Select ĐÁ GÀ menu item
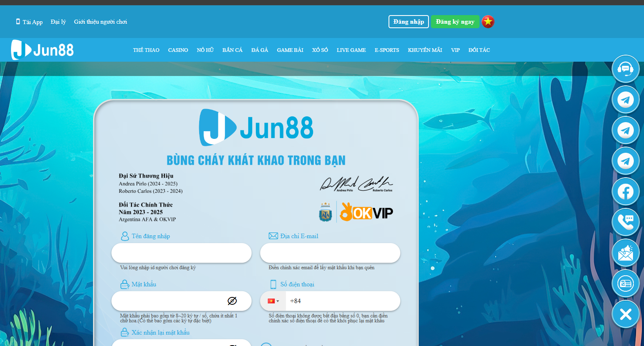Viewport: 644px width, 346px height. [260, 50]
